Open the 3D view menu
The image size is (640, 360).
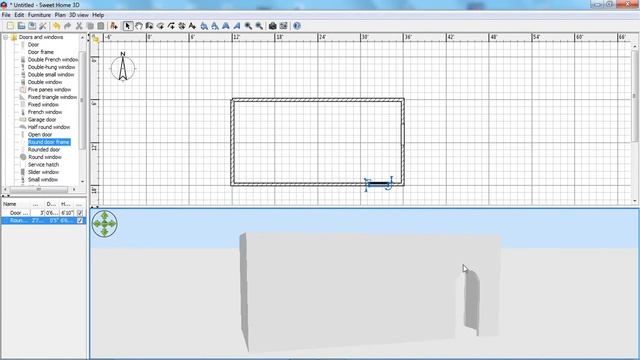tap(78, 15)
